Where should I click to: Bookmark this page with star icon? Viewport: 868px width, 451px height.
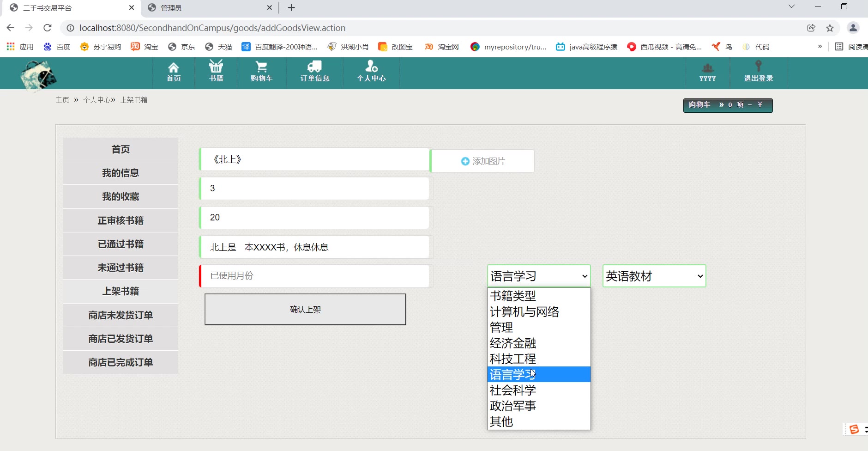point(830,28)
